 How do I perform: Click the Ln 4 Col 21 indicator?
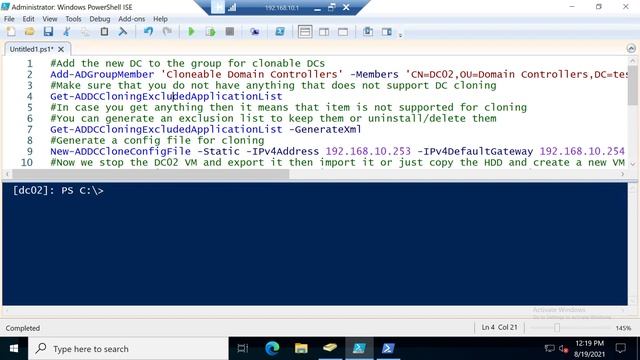tap(499, 327)
